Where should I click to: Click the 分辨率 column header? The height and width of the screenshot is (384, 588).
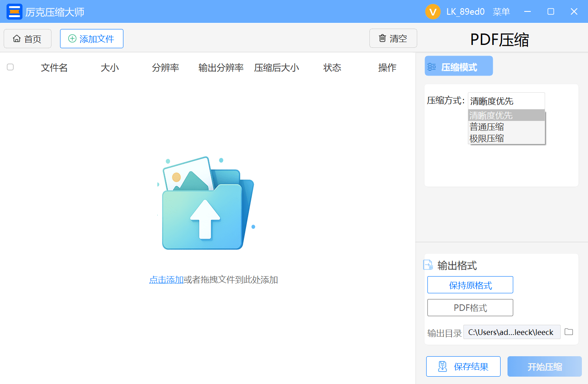(165, 67)
